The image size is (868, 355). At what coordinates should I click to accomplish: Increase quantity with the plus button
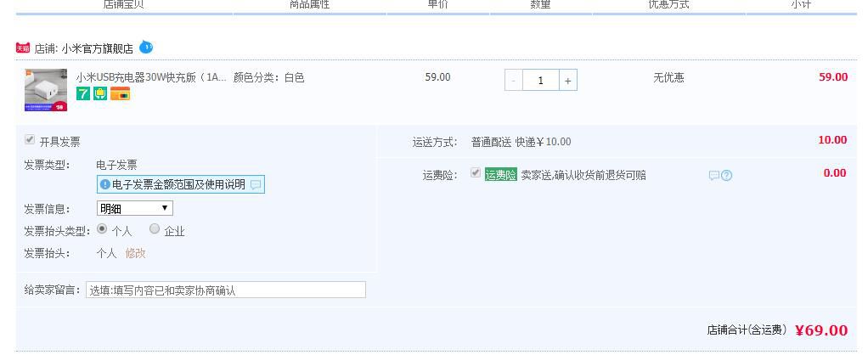tap(568, 81)
